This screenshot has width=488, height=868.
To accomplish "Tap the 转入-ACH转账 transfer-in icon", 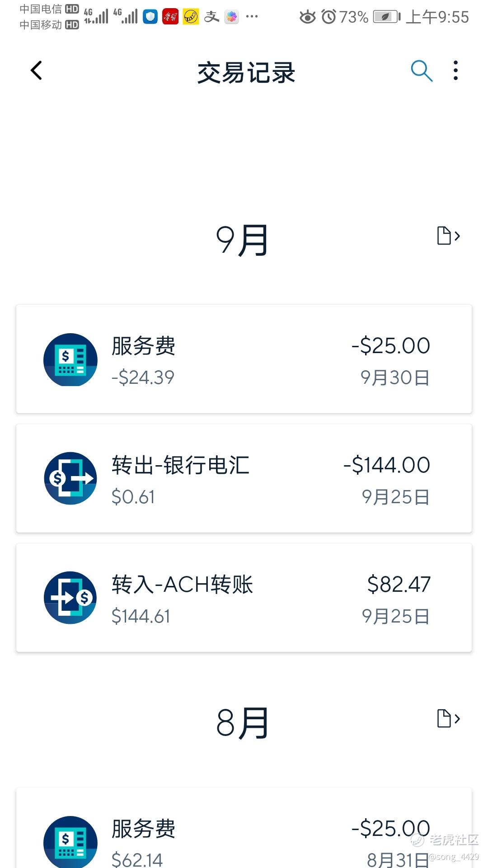I will (70, 598).
